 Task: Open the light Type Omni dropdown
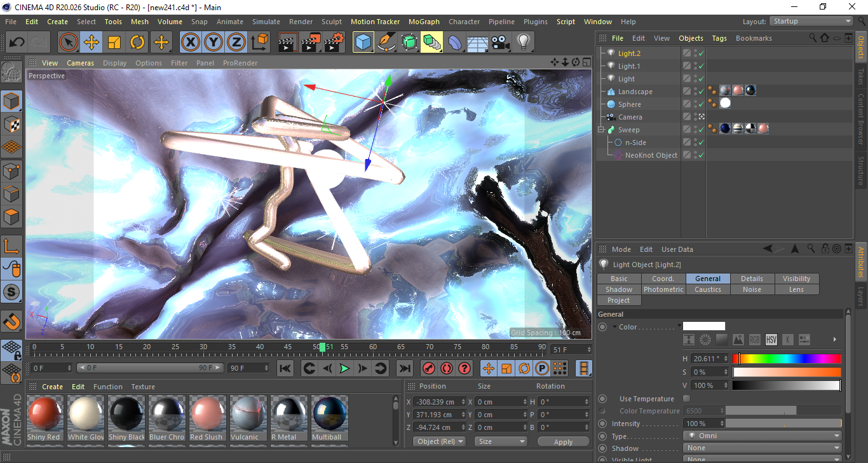click(x=763, y=436)
